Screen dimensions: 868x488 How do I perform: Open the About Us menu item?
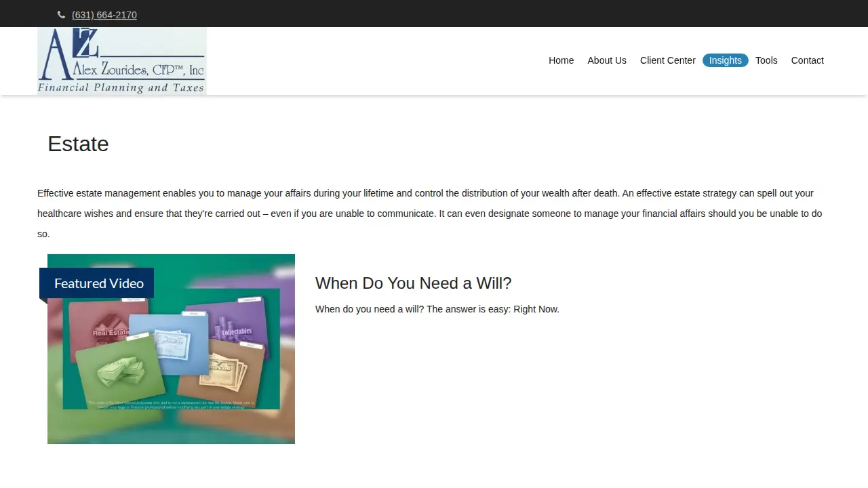click(x=607, y=60)
